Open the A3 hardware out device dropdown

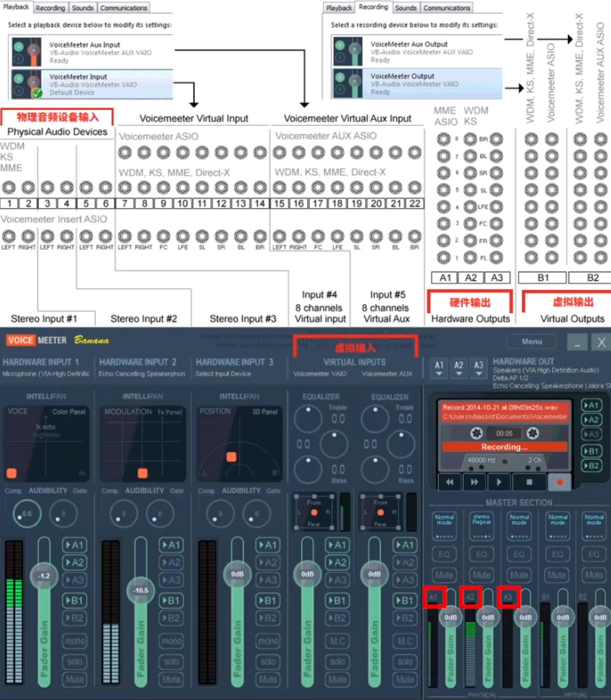(479, 368)
